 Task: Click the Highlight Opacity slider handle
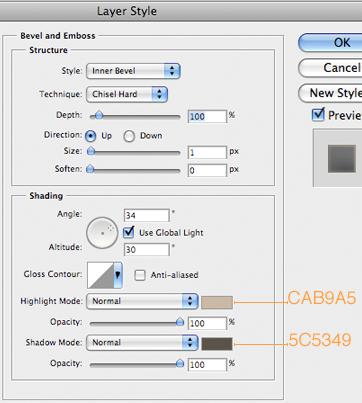(x=180, y=322)
